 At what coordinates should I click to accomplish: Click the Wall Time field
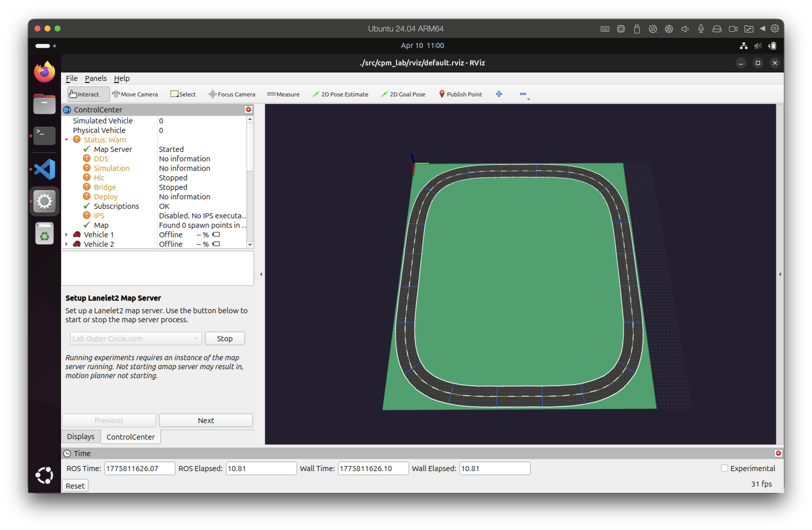point(373,468)
